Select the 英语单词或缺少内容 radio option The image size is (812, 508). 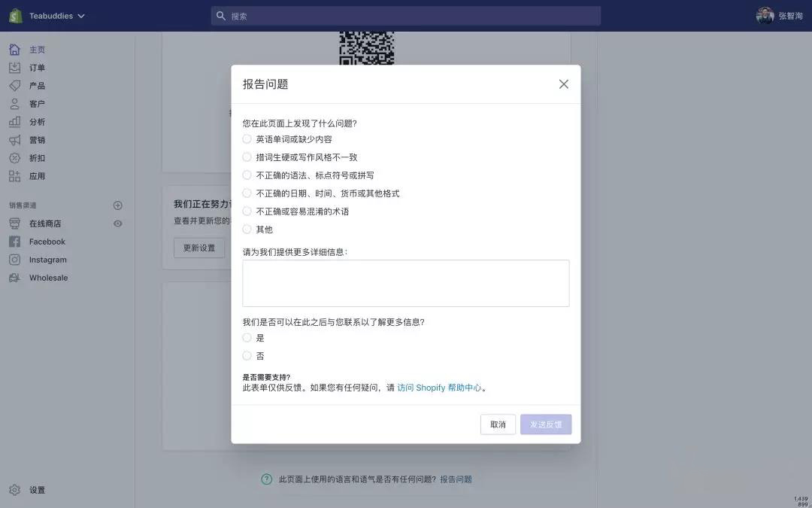247,139
